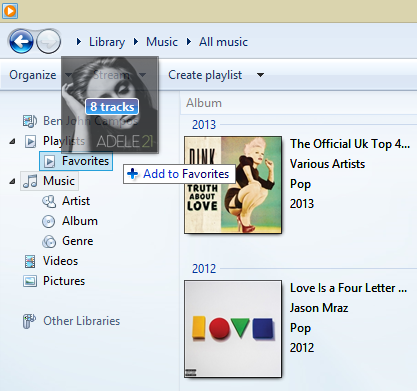Open the All music breadcrumb
Viewport: 417px width, 391px height.
223,42
